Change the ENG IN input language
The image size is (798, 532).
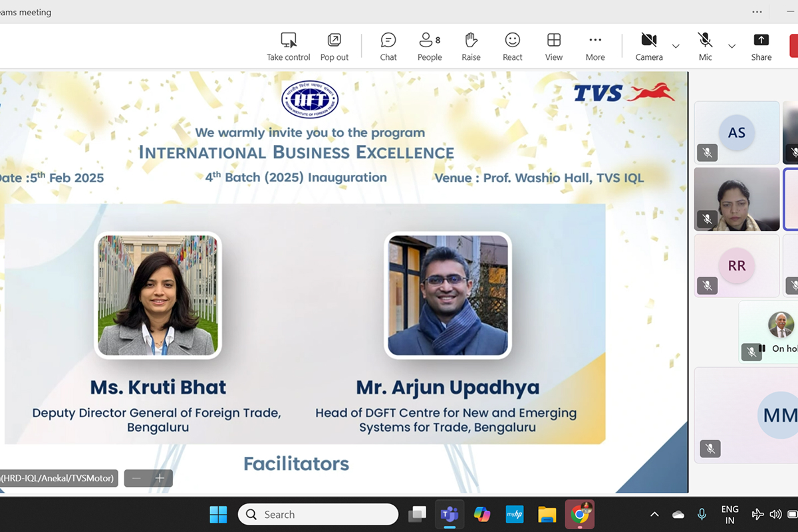730,515
